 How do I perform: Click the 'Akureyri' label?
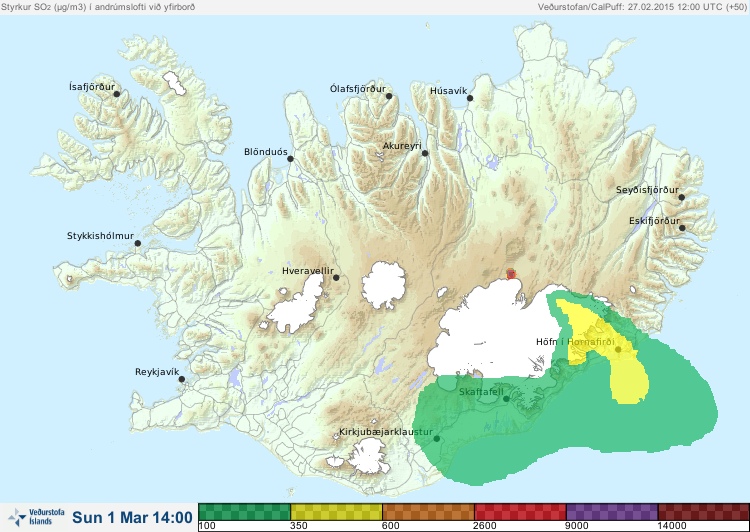[402, 146]
